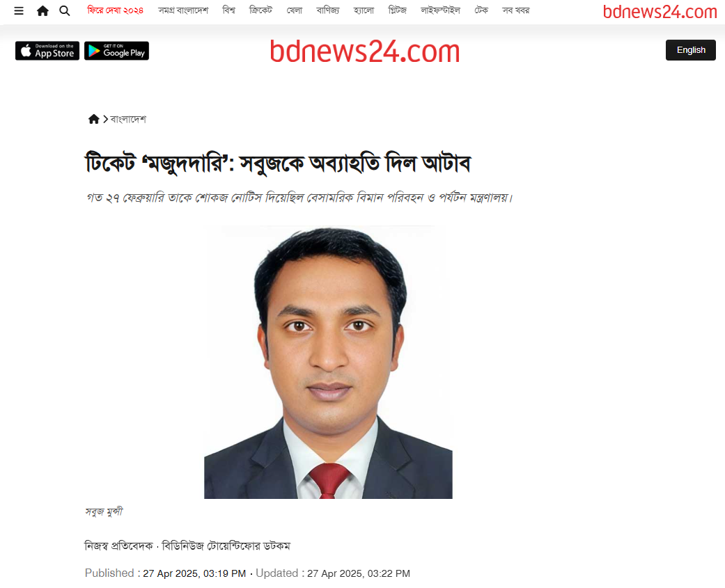Click the home icon in top navigation

[x=42, y=10]
